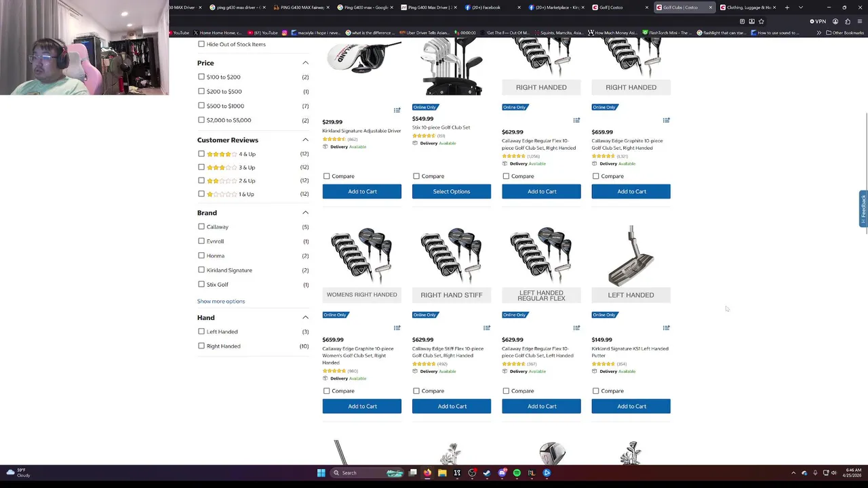
Task: Open list icon for Callaway Edge Graphite Right Handed set
Action: (666, 120)
